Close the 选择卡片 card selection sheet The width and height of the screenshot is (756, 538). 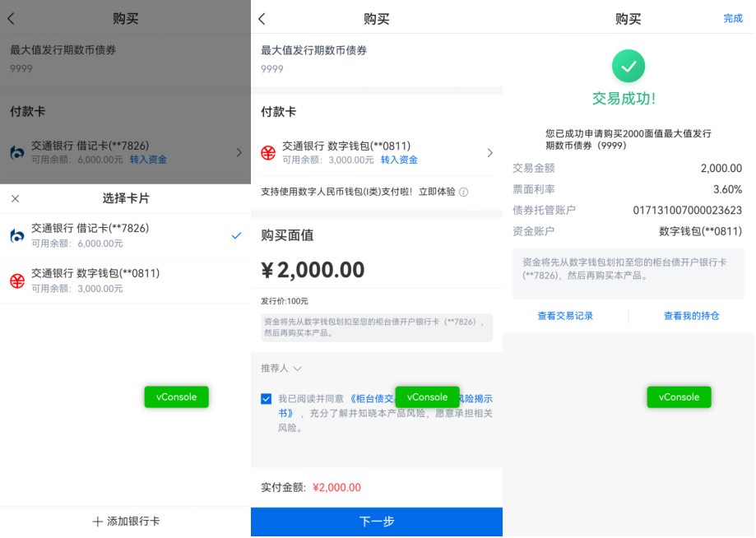click(16, 198)
